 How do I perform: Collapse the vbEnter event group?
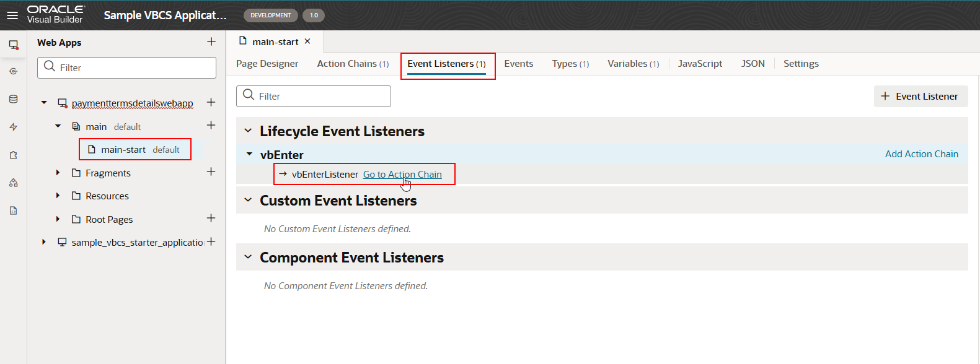[250, 154]
